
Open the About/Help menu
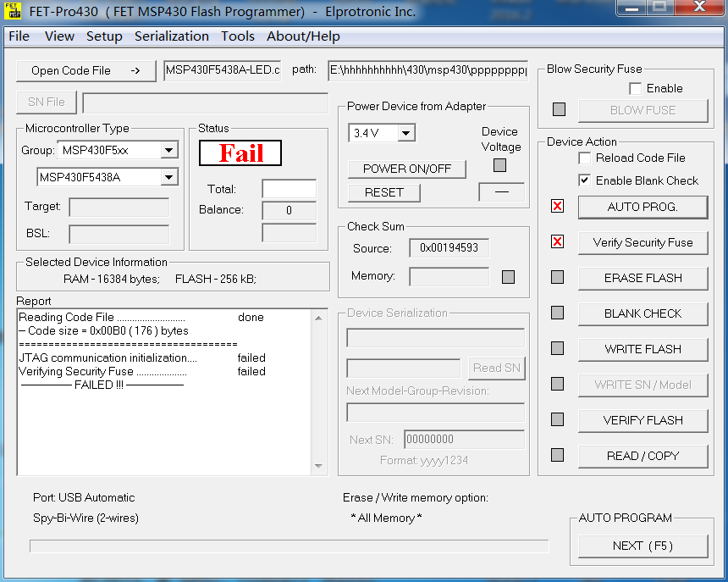(x=303, y=36)
